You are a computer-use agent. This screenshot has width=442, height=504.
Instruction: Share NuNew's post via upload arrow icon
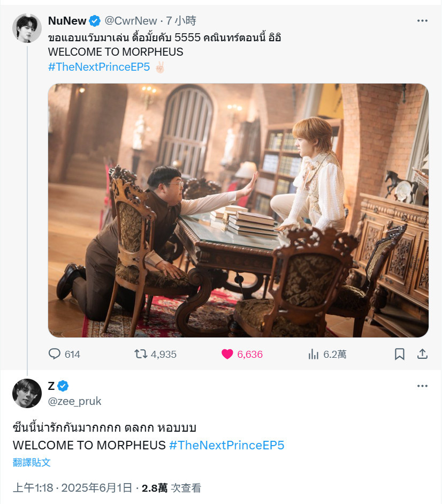pyautogui.click(x=422, y=354)
